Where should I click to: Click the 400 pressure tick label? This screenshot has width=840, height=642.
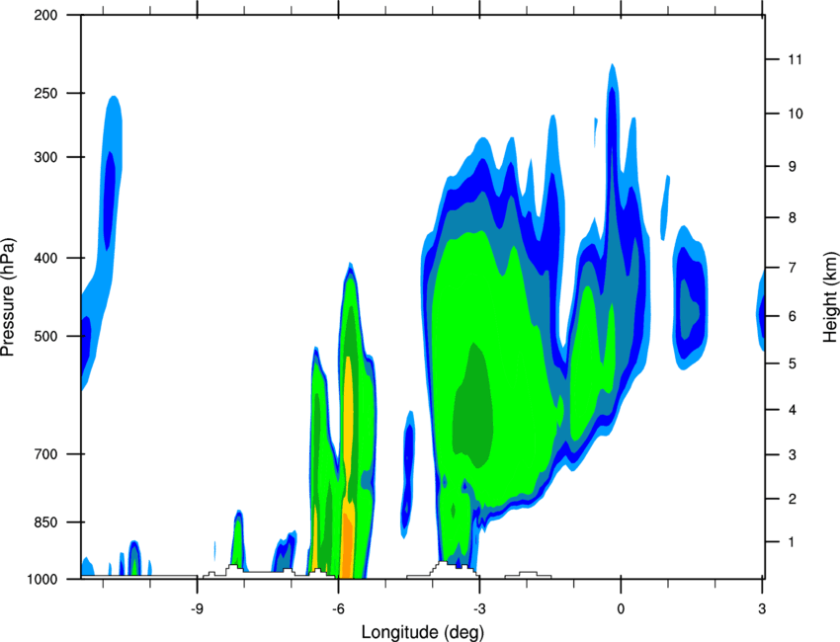[46, 258]
